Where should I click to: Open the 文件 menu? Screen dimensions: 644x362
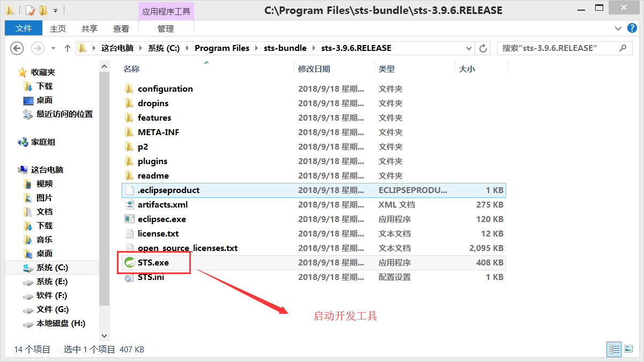[23, 28]
